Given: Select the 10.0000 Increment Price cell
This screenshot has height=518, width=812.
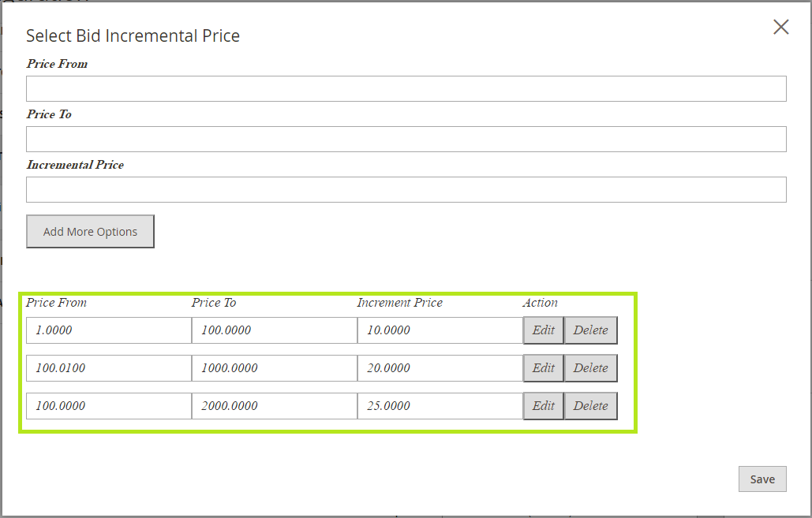Looking at the screenshot, I should click(x=440, y=330).
